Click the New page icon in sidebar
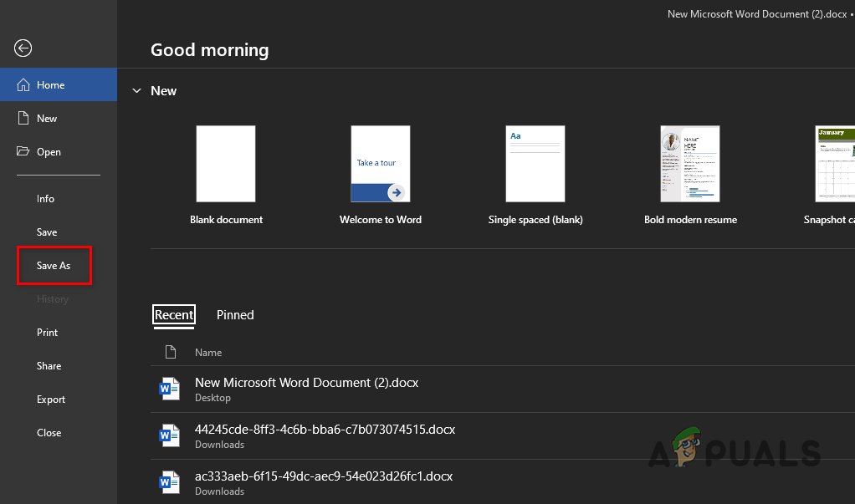 coord(23,119)
